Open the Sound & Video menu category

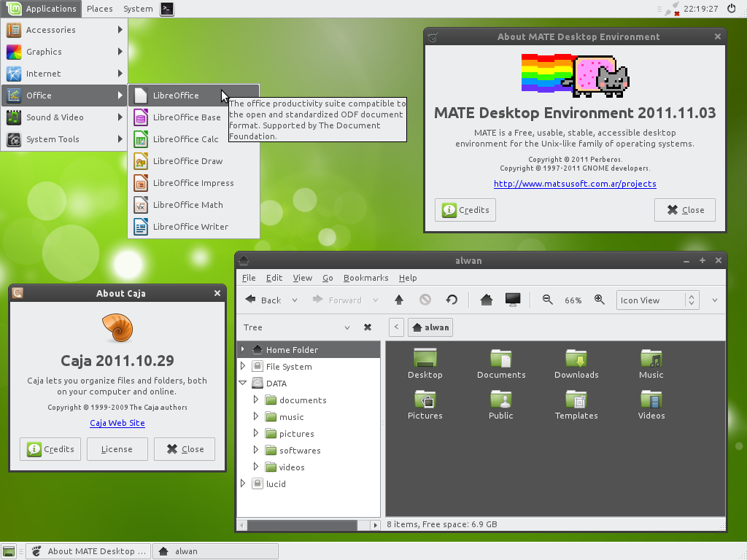pos(64,117)
